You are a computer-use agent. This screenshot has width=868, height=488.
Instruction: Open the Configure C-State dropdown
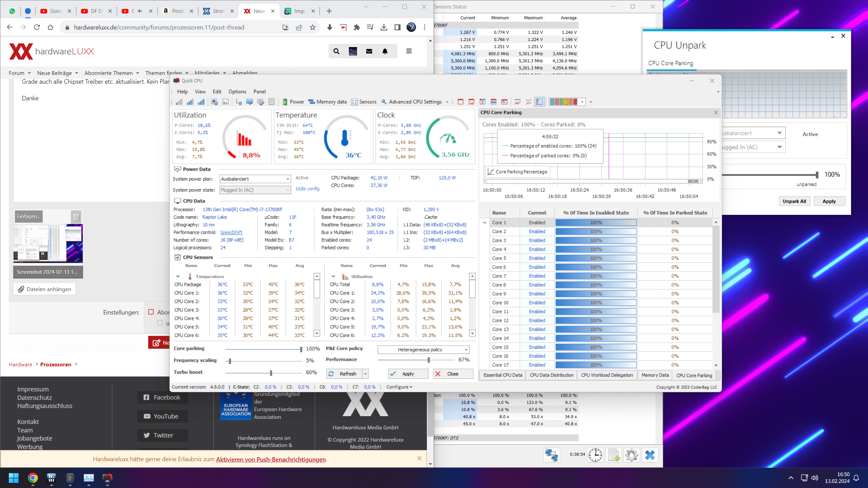tap(399, 387)
